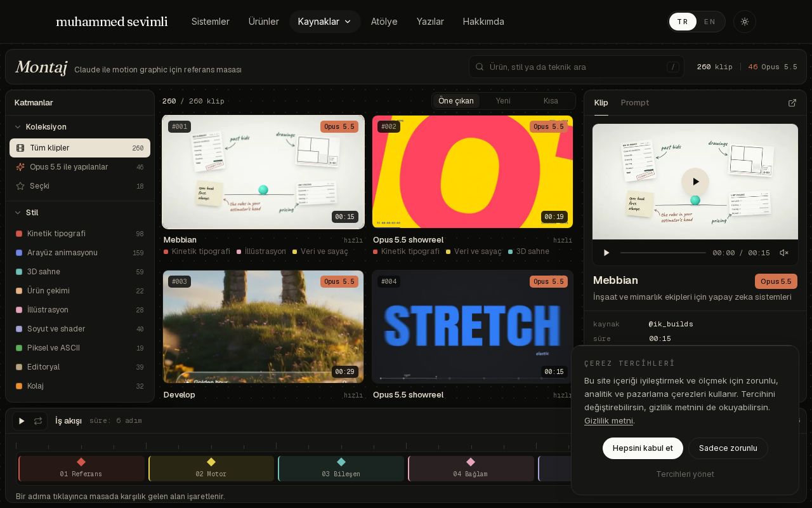Open the Gizlilik metni link

pyautogui.click(x=608, y=421)
